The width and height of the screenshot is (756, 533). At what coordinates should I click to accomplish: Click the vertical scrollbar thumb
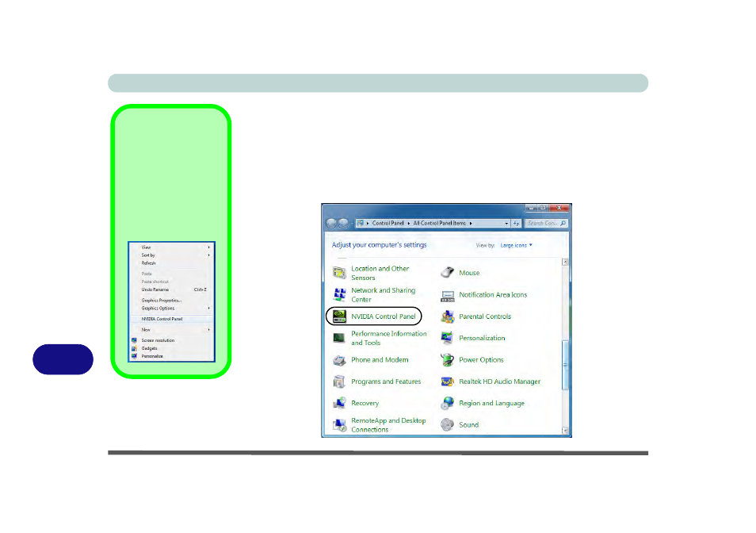coord(565,365)
